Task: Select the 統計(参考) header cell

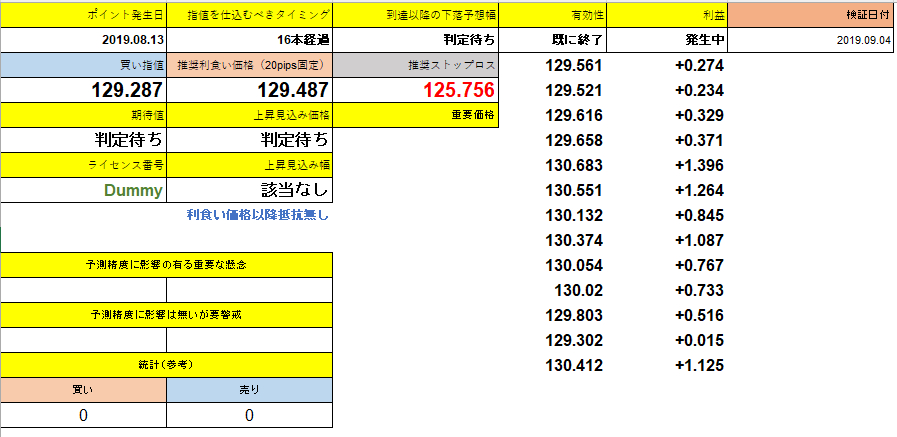Action: point(166,364)
